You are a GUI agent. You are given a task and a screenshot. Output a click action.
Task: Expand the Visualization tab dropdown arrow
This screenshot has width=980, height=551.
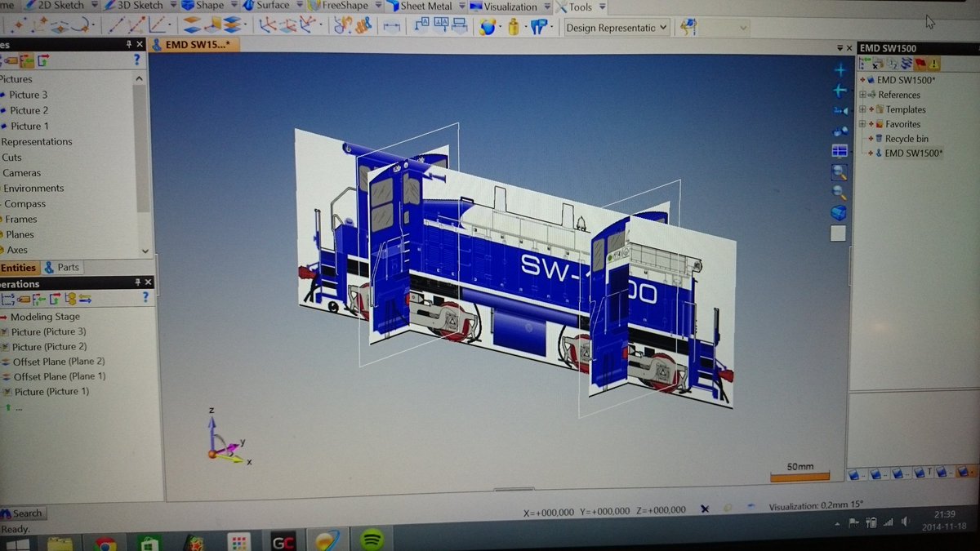[546, 7]
